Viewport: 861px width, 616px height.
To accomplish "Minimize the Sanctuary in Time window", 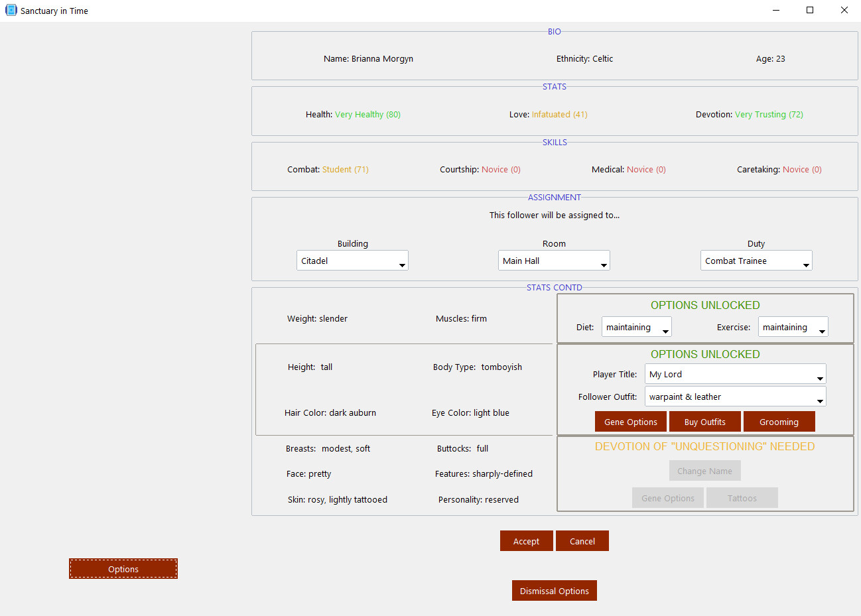I will pyautogui.click(x=775, y=10).
